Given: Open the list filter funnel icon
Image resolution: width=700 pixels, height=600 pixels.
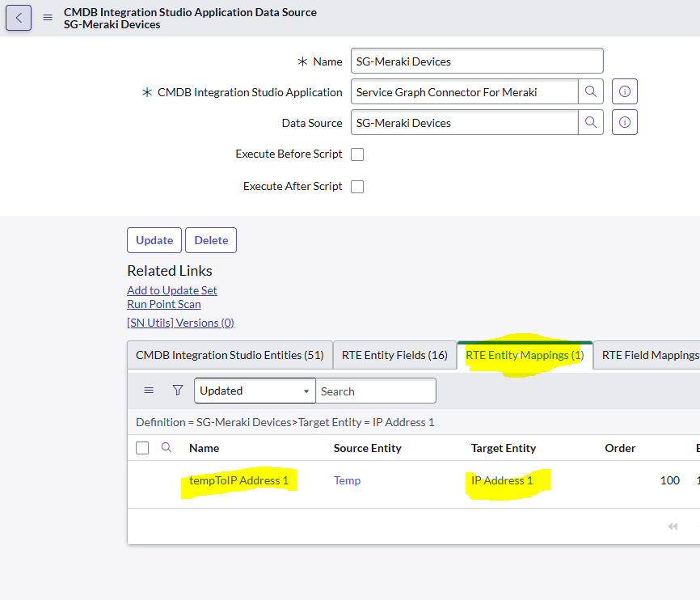Looking at the screenshot, I should [x=177, y=390].
